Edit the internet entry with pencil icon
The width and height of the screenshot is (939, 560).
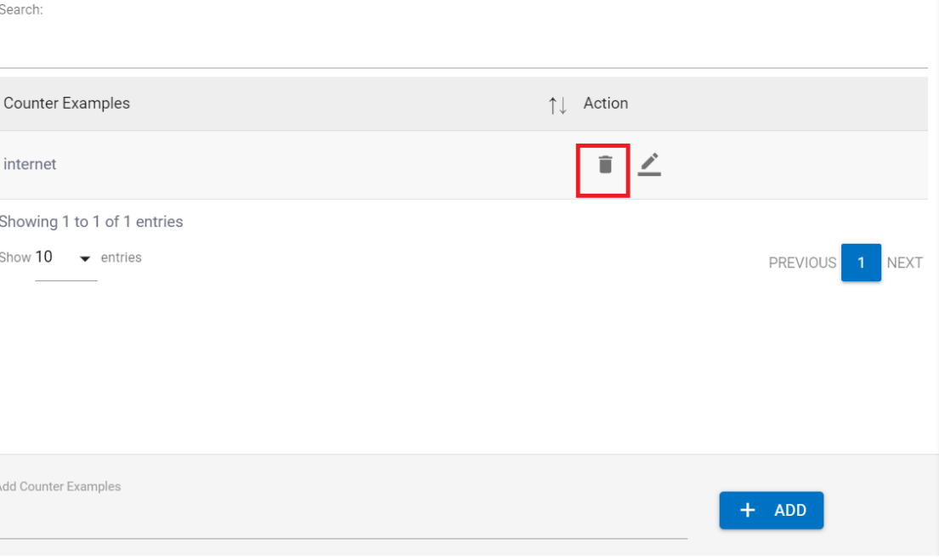tap(649, 165)
